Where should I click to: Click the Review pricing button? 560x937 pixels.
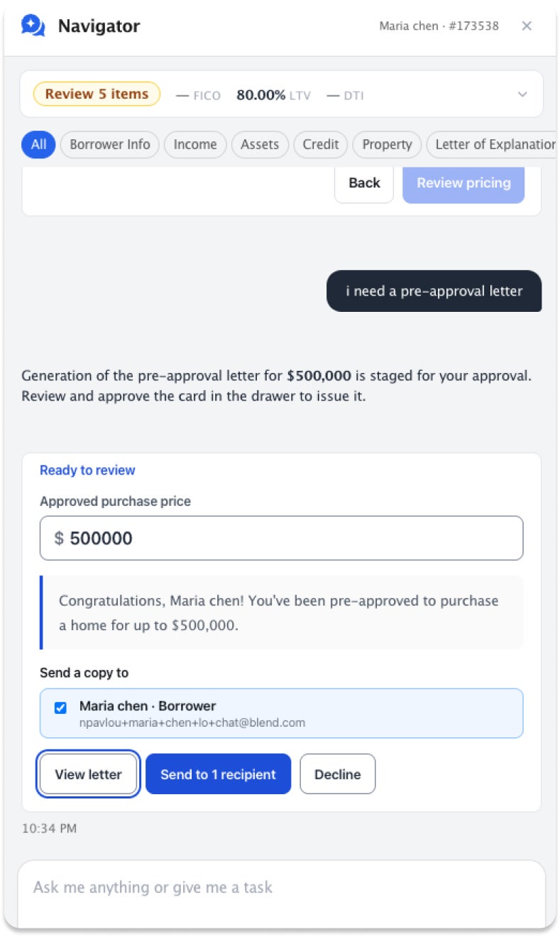point(463,183)
